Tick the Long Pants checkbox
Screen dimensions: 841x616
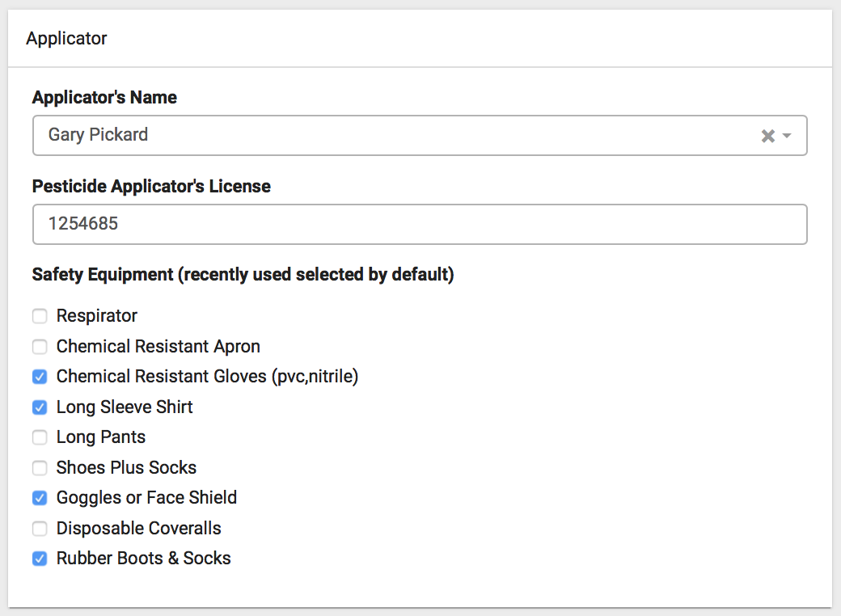click(40, 437)
